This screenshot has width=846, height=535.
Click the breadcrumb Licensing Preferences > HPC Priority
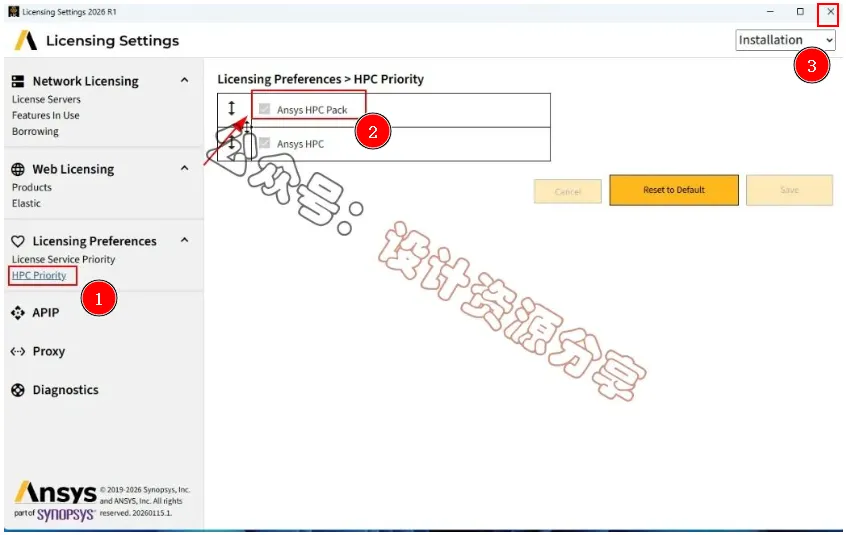pos(320,79)
